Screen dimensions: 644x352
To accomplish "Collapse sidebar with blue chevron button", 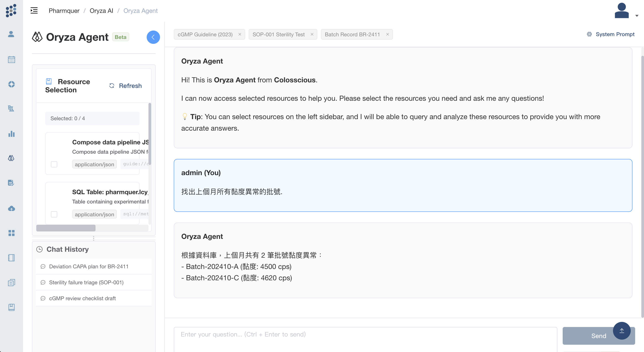I will tap(153, 37).
